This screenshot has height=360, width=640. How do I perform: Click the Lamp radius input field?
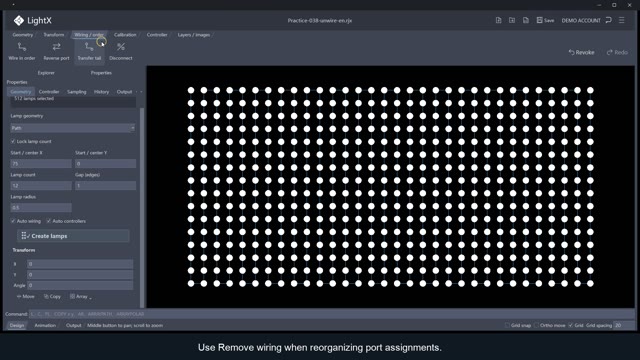pos(41,208)
